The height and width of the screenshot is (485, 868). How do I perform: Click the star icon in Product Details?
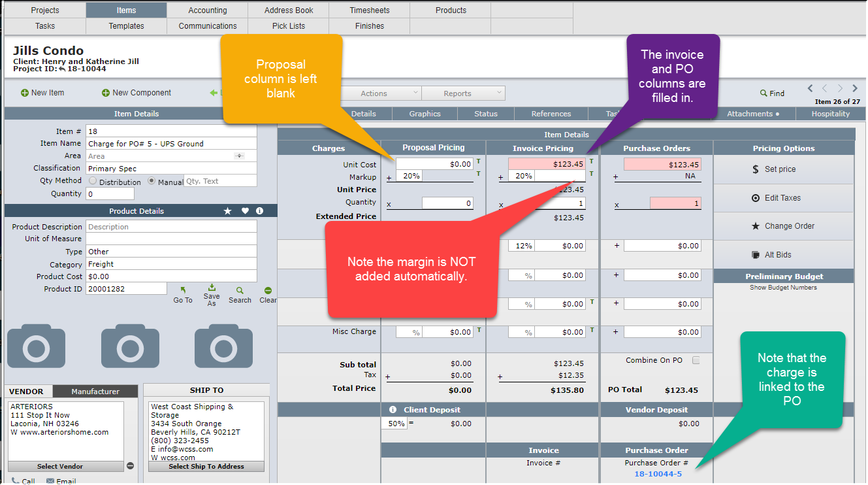227,211
